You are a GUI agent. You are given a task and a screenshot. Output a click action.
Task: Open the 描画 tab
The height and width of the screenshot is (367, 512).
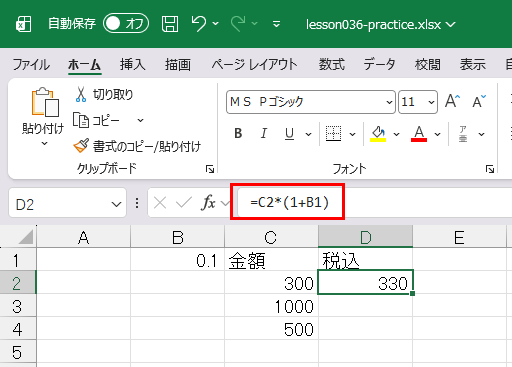coord(178,64)
